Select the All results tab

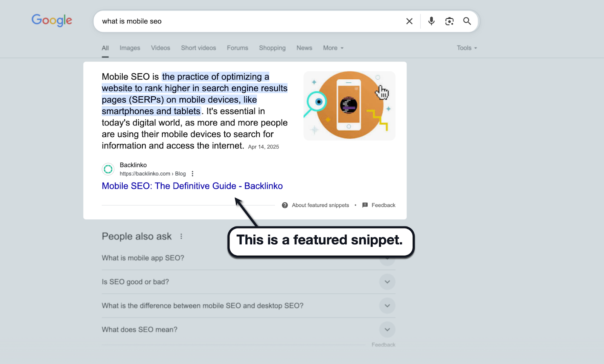pos(105,48)
